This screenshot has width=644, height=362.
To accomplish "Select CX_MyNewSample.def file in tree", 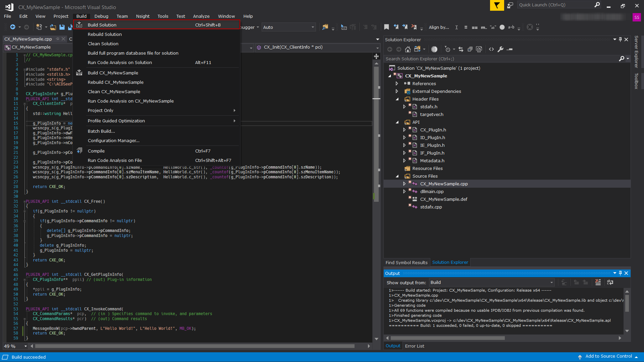I will pos(443,199).
